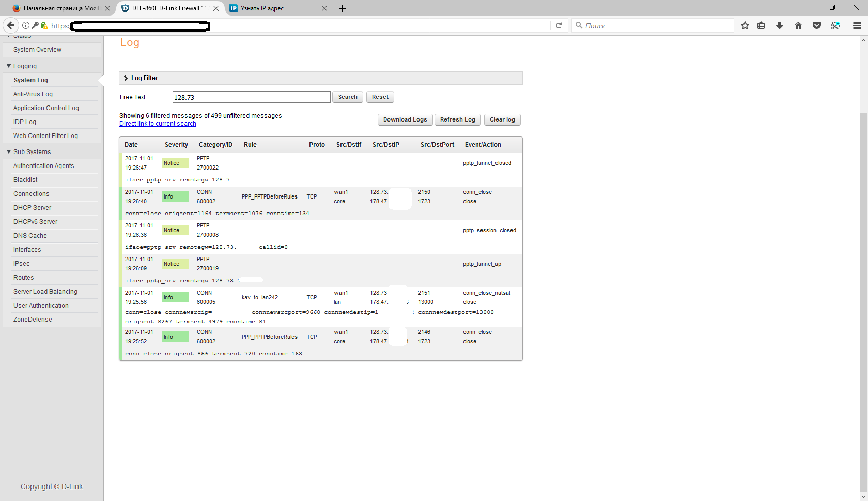
Task: Open the downloads arrow icon
Action: click(780, 25)
